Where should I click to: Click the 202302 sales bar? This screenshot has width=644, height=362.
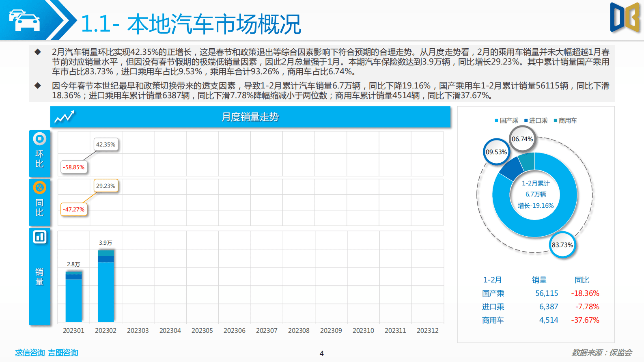106,286
